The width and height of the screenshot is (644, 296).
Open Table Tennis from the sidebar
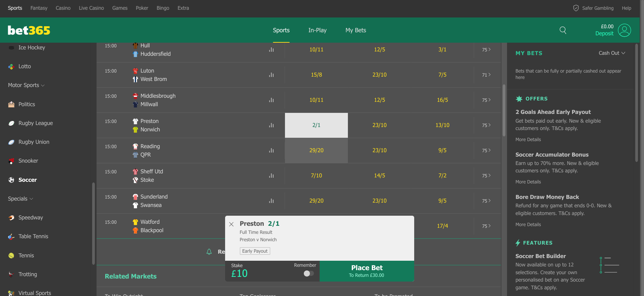point(33,237)
